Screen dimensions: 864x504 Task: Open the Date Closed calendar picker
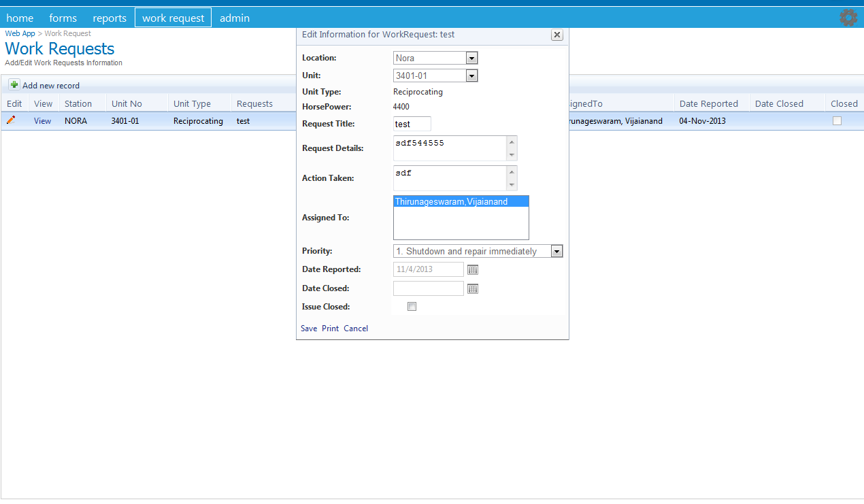coord(473,289)
